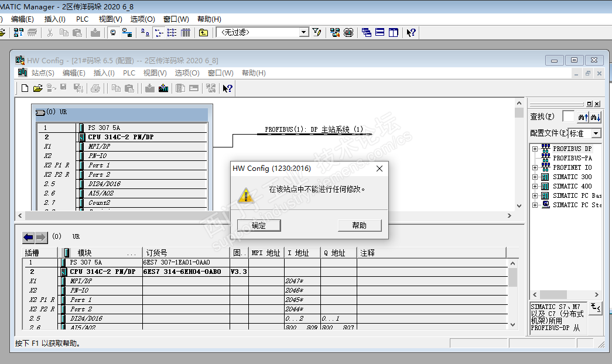612x364 pixels.
Task: Expand the SIMATIC PC Station catalog node
Action: [x=535, y=205]
